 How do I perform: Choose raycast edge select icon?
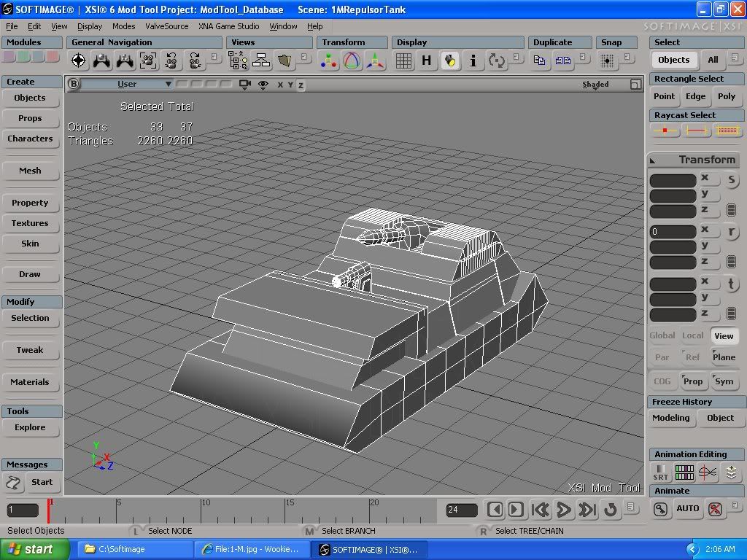pyautogui.click(x=695, y=130)
